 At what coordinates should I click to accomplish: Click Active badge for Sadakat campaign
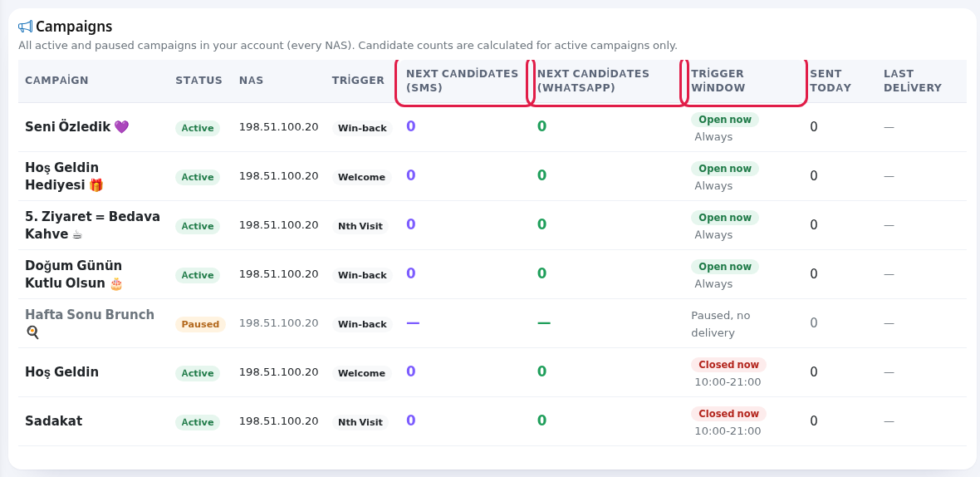pyautogui.click(x=198, y=422)
